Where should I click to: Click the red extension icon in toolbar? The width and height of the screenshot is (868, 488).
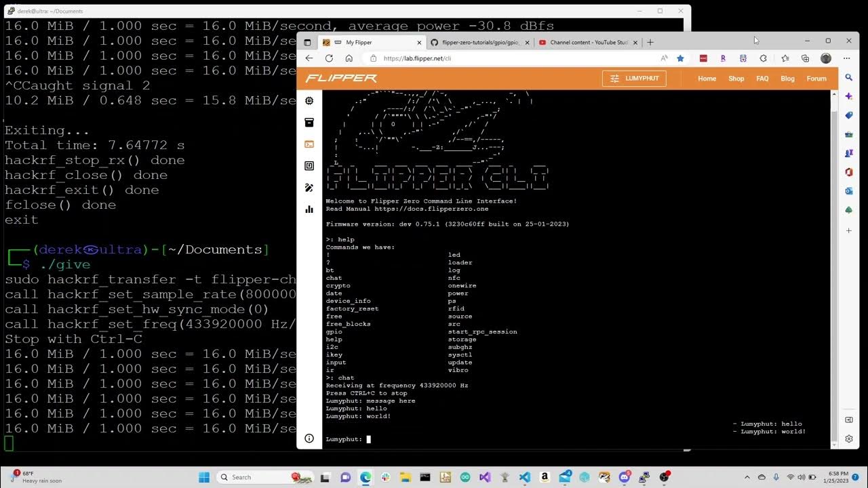click(703, 58)
